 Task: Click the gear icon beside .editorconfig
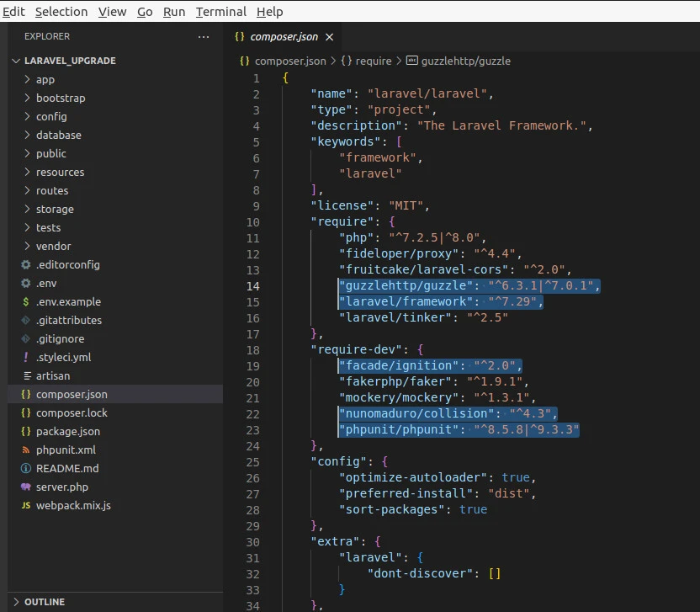[25, 265]
